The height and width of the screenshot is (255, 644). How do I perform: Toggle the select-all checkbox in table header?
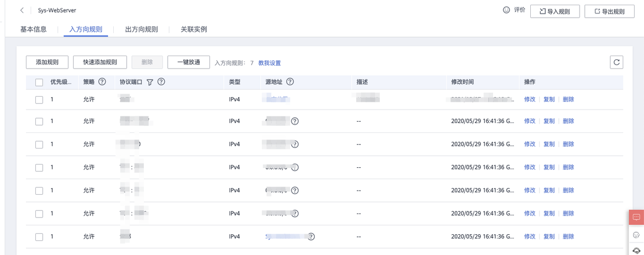pyautogui.click(x=39, y=82)
